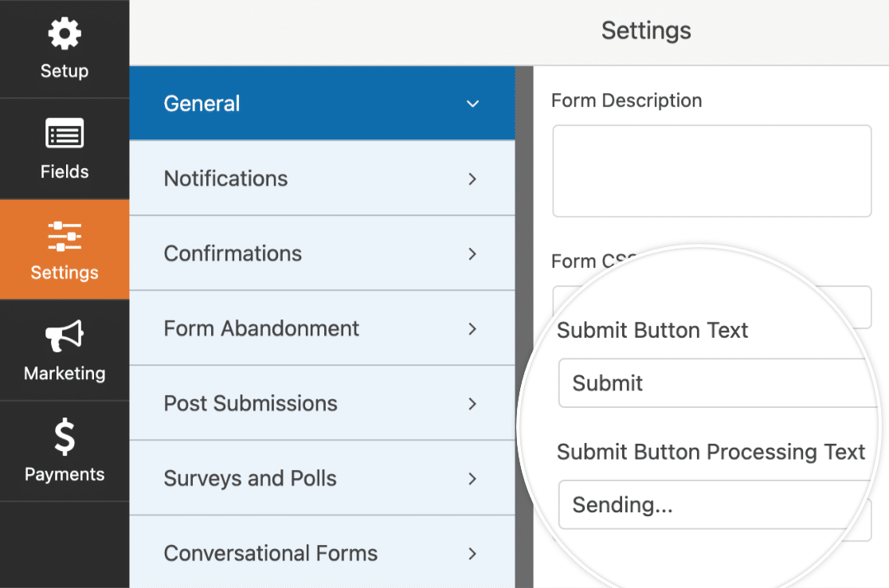The width and height of the screenshot is (889, 588).
Task: Click the Settings page title
Action: [x=646, y=30]
